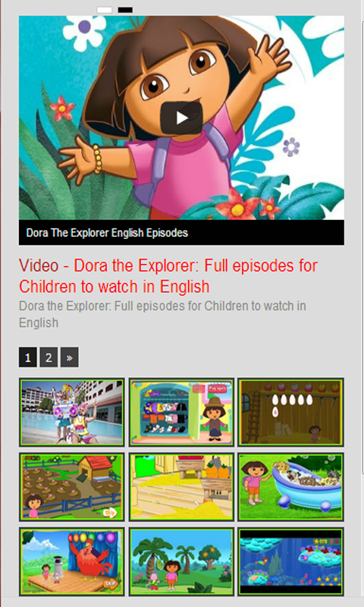Play the Dora the Explorer video
364x607 pixels.
pyautogui.click(x=181, y=118)
